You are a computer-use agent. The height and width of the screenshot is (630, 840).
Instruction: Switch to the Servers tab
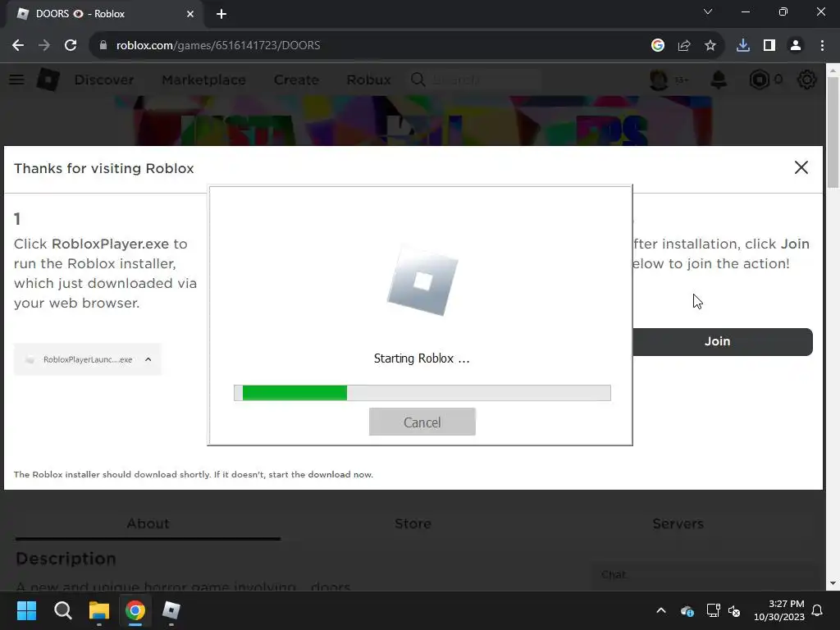678,523
